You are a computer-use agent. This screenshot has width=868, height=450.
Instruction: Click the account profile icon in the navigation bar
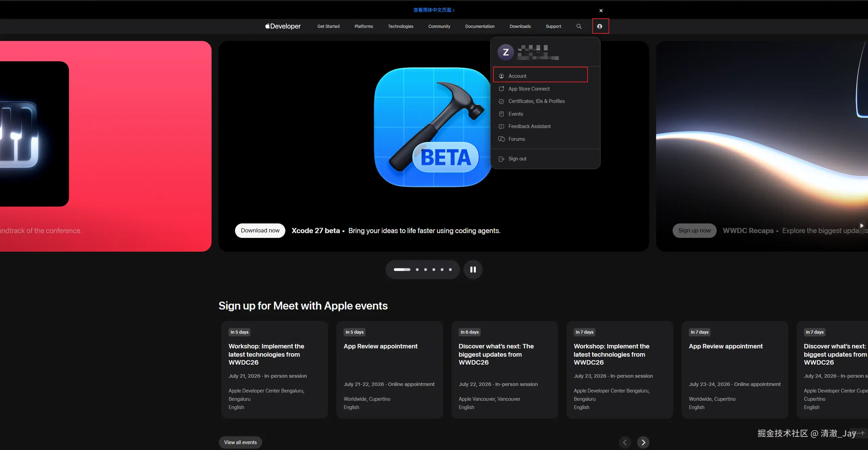(x=600, y=26)
